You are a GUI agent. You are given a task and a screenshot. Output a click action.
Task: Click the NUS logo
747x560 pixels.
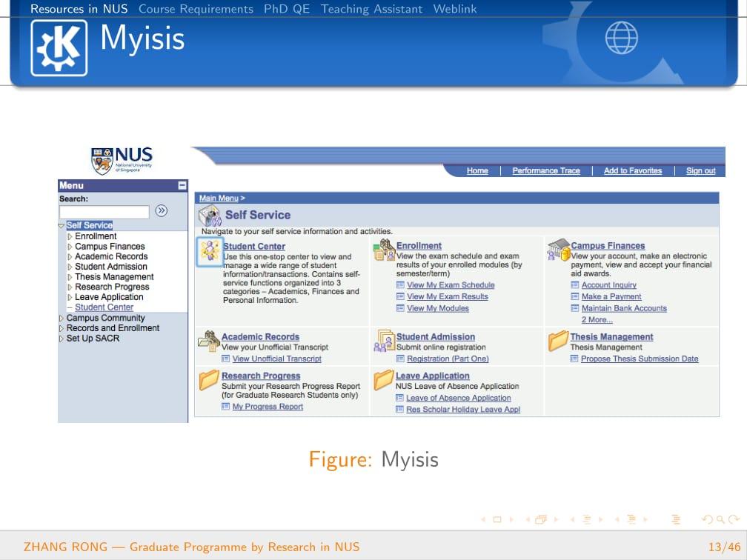coord(122,161)
